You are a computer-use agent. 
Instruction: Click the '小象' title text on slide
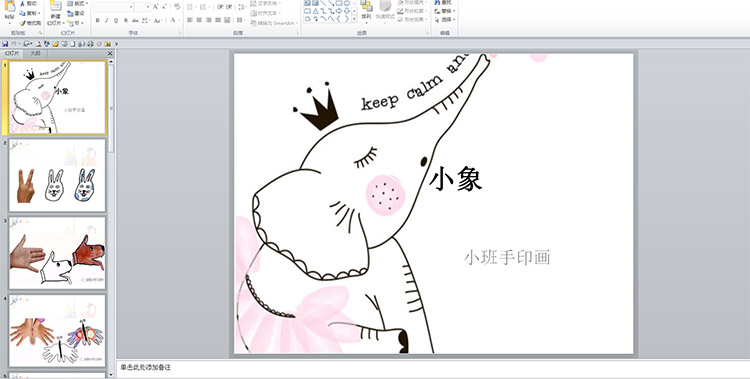[456, 179]
